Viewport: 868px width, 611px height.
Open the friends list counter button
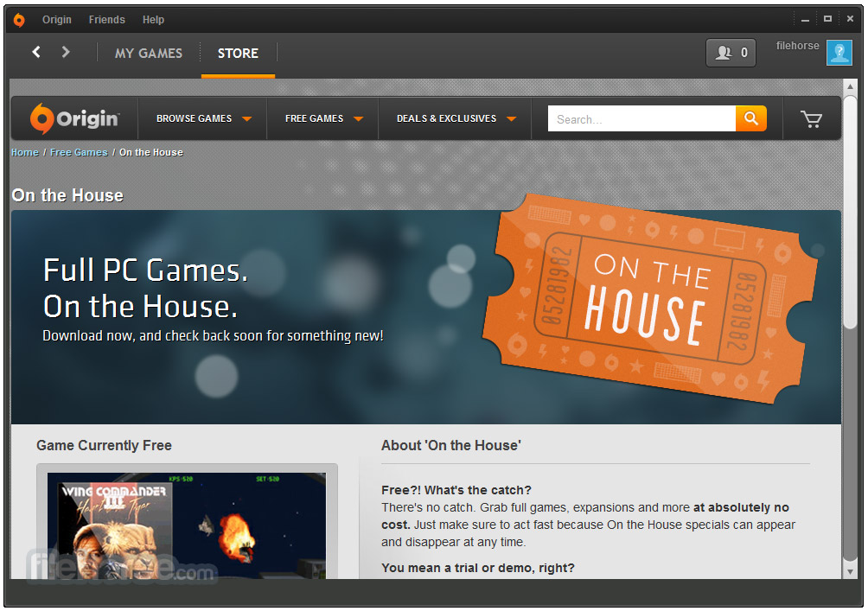(x=731, y=53)
